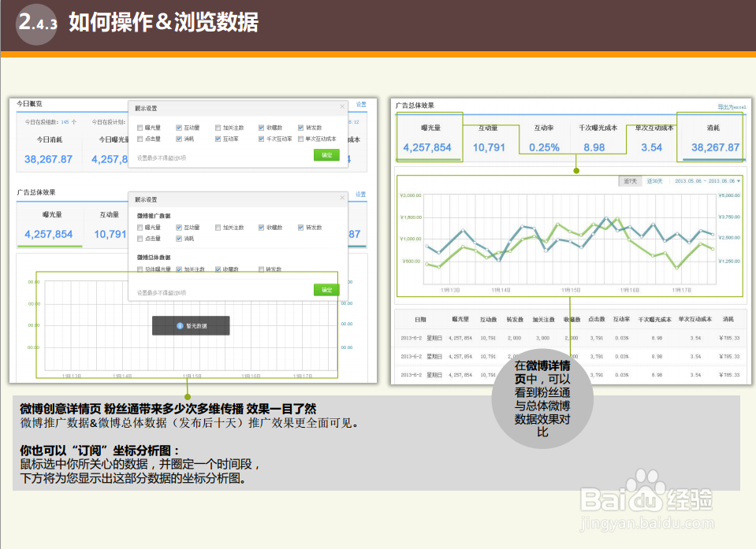756x549 pixels.
Task: Sort table by 转发数 column header
Action: tap(515, 319)
